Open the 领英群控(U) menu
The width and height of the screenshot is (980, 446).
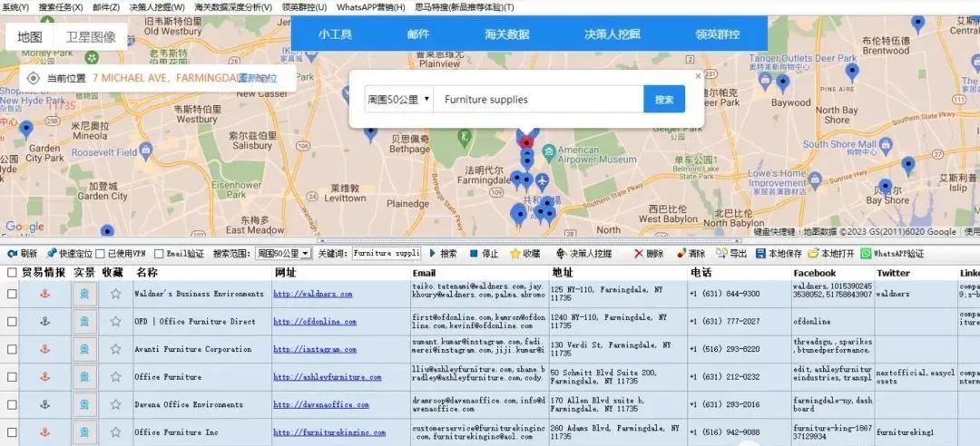coord(304,7)
